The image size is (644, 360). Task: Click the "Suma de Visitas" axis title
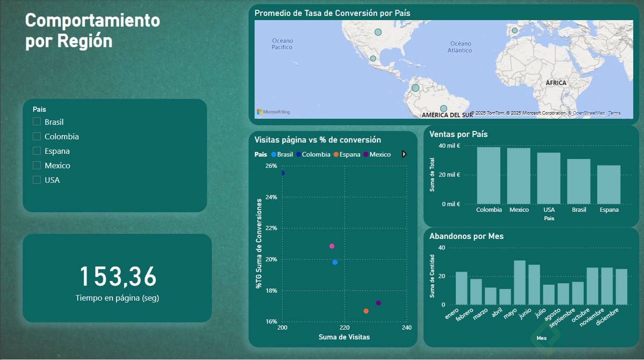pos(344,337)
